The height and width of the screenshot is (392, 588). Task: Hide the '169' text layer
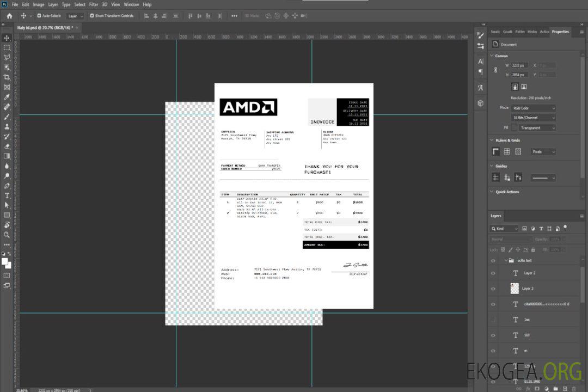coord(493,336)
